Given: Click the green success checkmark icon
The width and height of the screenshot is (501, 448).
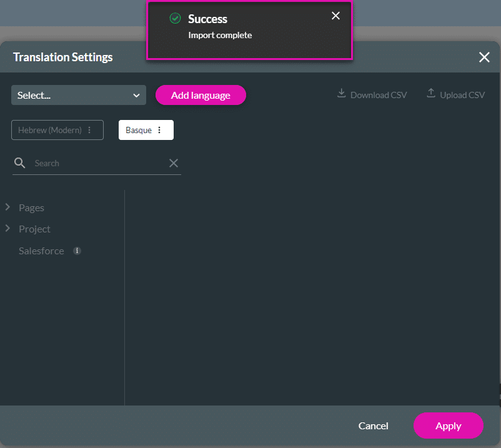Looking at the screenshot, I should [x=175, y=19].
